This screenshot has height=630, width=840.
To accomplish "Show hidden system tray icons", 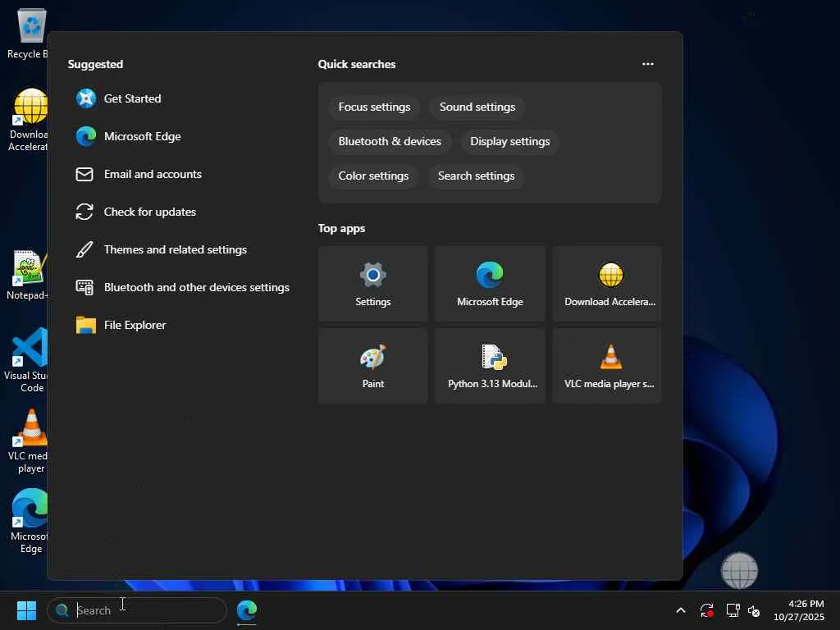I will 680,610.
